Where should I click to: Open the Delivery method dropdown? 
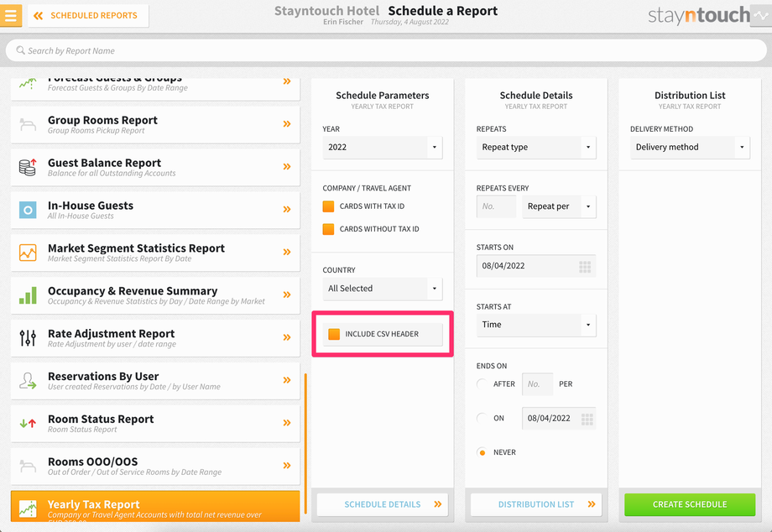[x=690, y=147]
